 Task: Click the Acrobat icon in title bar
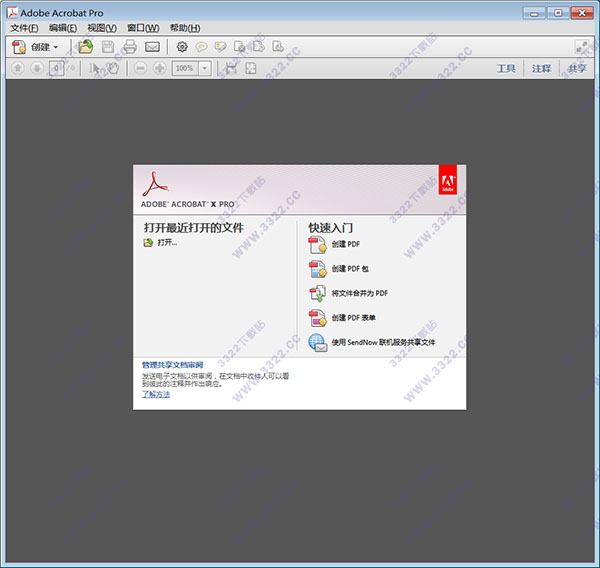coord(12,13)
